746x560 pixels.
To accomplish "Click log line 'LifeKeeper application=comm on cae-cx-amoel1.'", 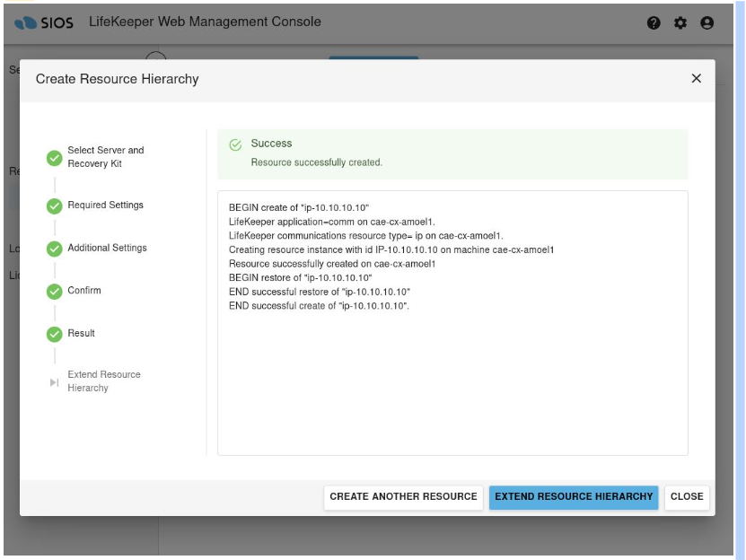I will (x=331, y=222).
